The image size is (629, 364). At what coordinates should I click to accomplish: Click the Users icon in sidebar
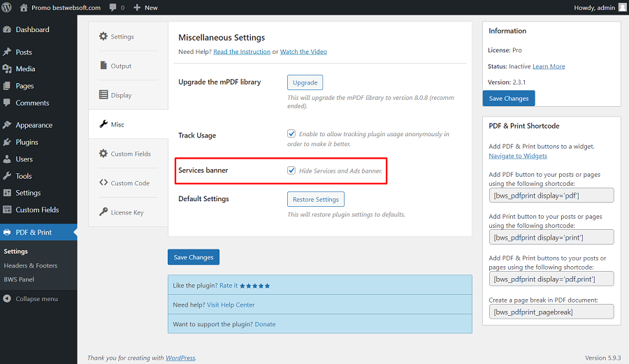pos(7,159)
